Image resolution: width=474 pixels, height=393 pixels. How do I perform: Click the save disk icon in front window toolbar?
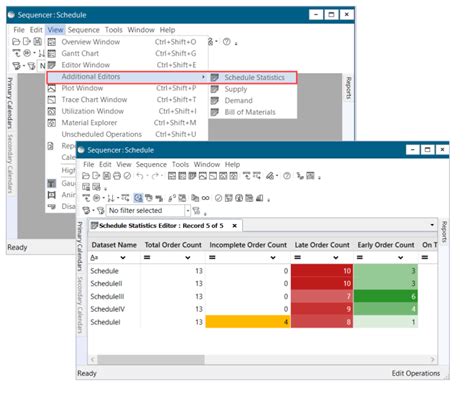(106, 176)
